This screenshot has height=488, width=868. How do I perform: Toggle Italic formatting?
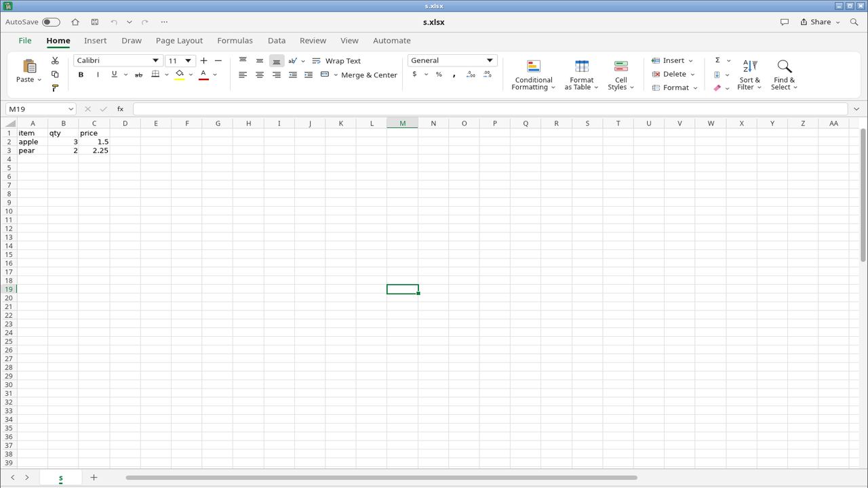click(98, 75)
